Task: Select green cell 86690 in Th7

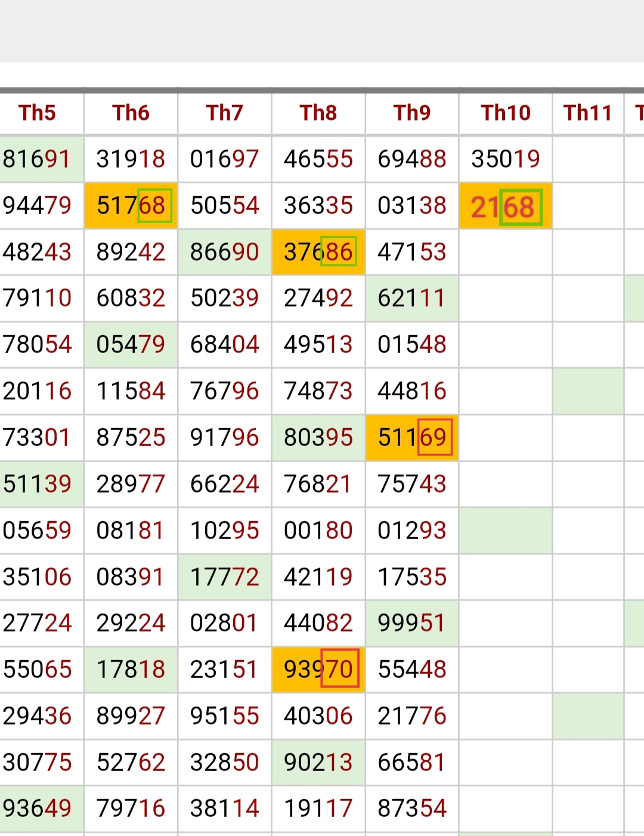Action: 224,252
